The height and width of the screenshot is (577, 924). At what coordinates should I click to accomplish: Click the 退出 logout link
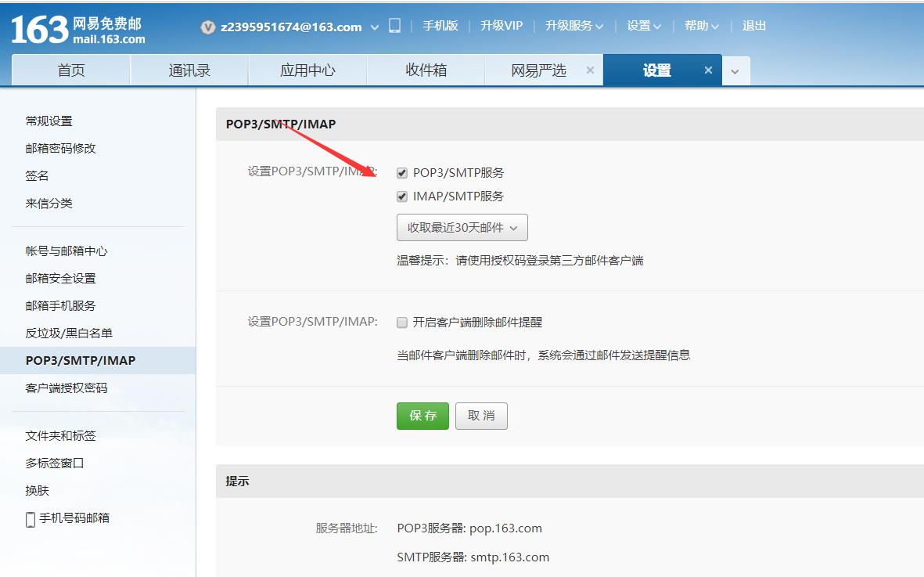point(753,26)
